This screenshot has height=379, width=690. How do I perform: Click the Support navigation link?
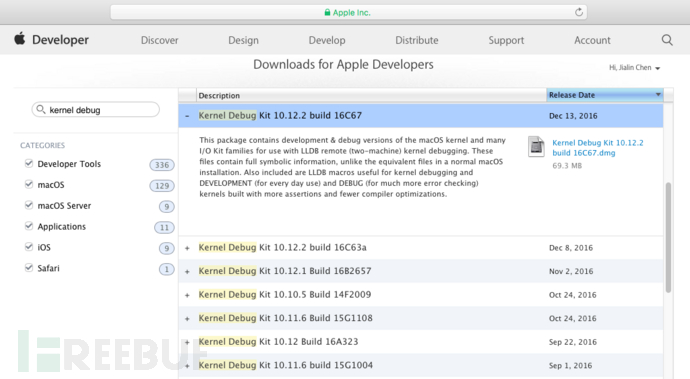click(x=506, y=40)
